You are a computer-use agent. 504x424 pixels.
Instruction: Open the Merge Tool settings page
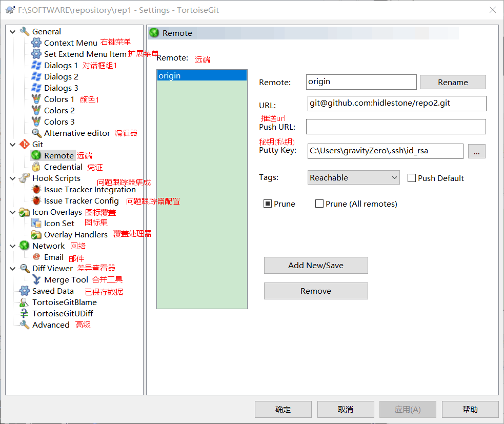(x=66, y=279)
